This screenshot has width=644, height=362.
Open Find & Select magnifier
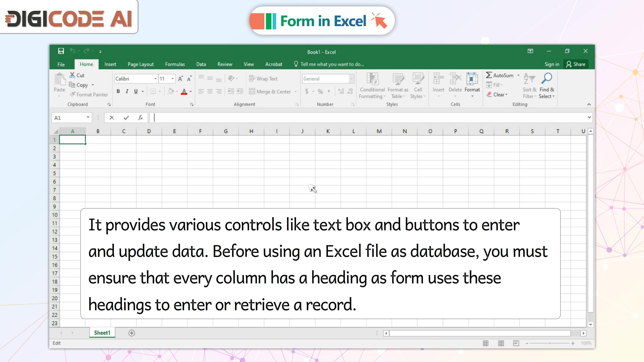click(547, 86)
